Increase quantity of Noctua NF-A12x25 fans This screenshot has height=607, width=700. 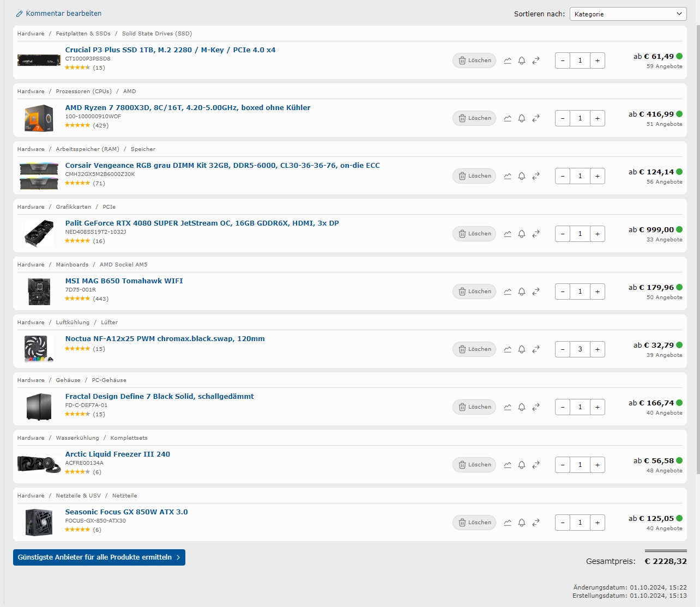point(598,349)
